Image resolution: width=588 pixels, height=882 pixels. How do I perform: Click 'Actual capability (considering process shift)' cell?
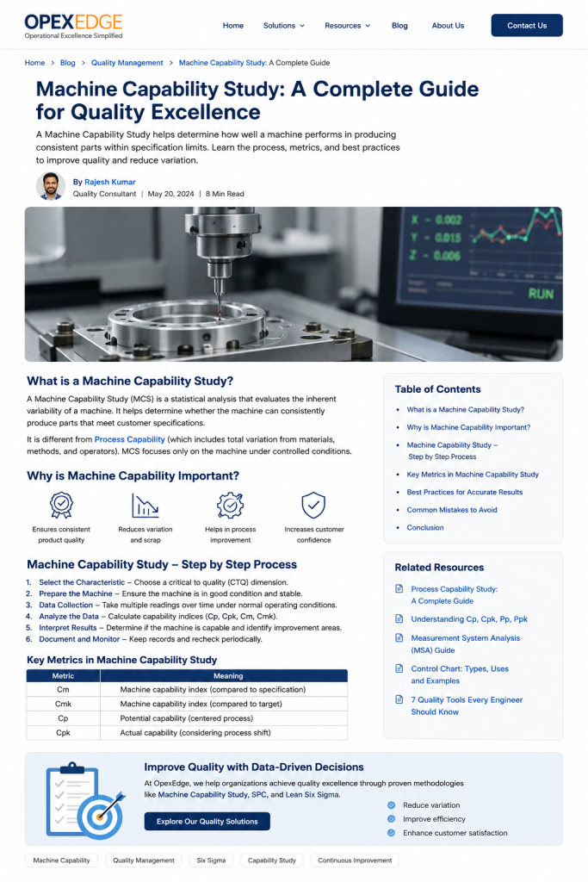pyautogui.click(x=224, y=733)
